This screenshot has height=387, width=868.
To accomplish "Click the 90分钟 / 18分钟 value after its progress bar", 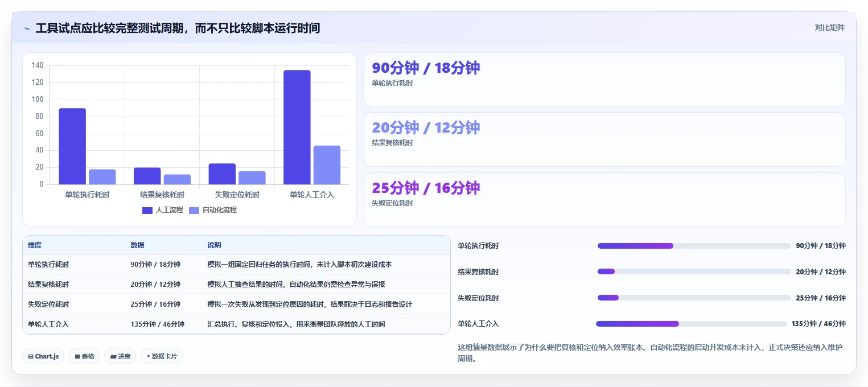I will (821, 246).
